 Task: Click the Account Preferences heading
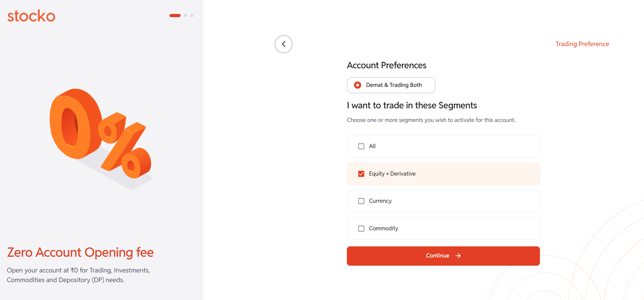point(387,65)
